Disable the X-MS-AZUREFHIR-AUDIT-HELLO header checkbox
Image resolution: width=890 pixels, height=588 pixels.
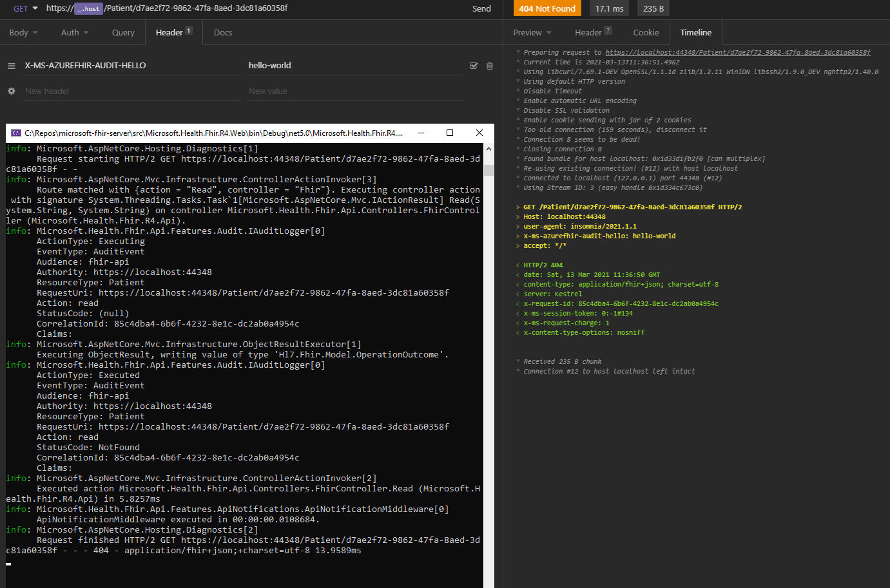pyautogui.click(x=474, y=65)
